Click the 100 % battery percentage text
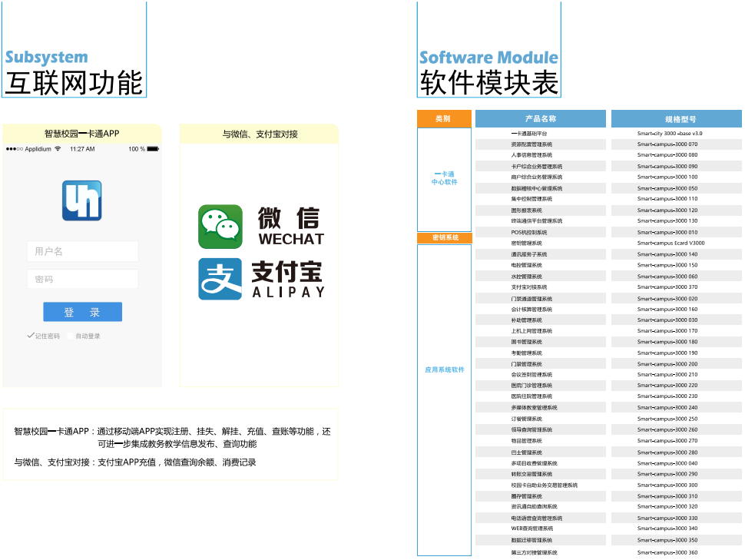The width and height of the screenshot is (745, 560). click(137, 149)
